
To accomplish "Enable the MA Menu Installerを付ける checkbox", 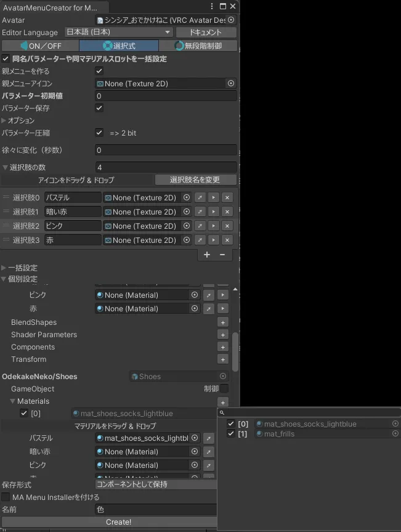I will pyautogui.click(x=6, y=497).
